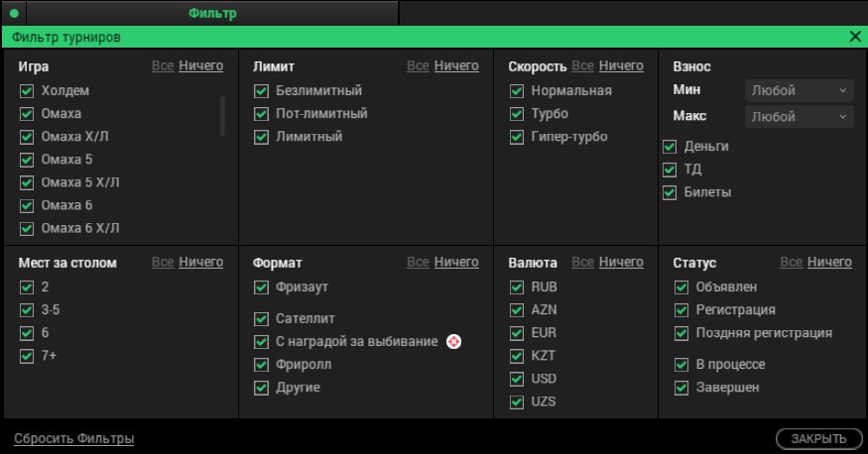
Task: Toggle the Поздняя регистрация status checkbox
Action: tap(682, 333)
